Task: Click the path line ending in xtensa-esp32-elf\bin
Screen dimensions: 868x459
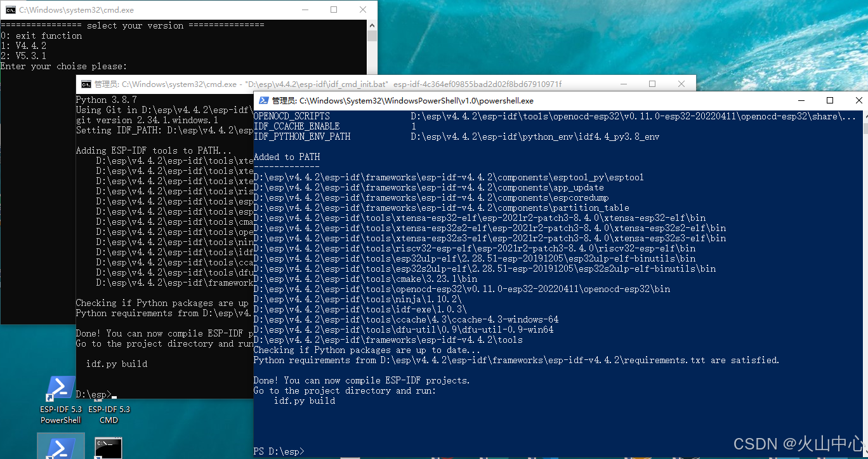Action: (479, 218)
